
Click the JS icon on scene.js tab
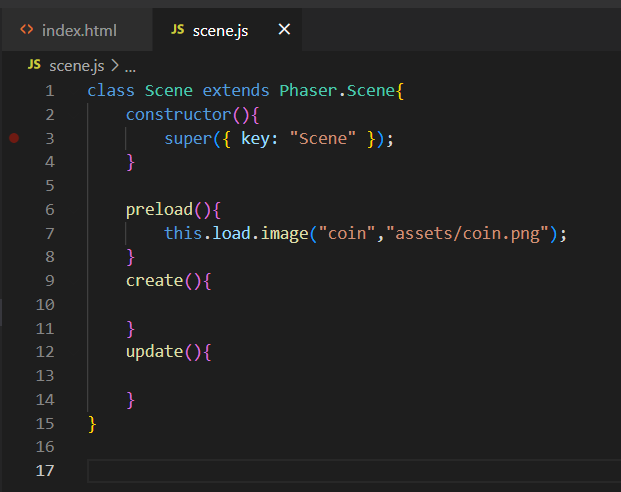pos(177,29)
